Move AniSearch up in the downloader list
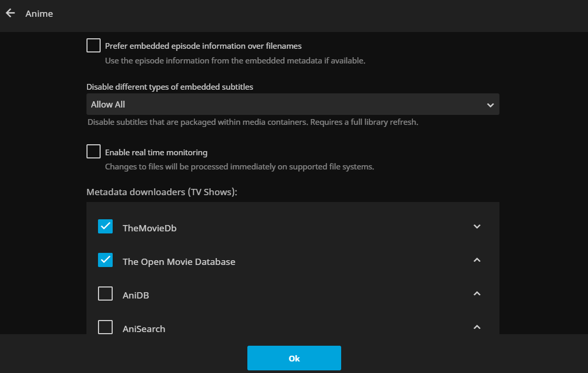588x373 pixels. (477, 327)
